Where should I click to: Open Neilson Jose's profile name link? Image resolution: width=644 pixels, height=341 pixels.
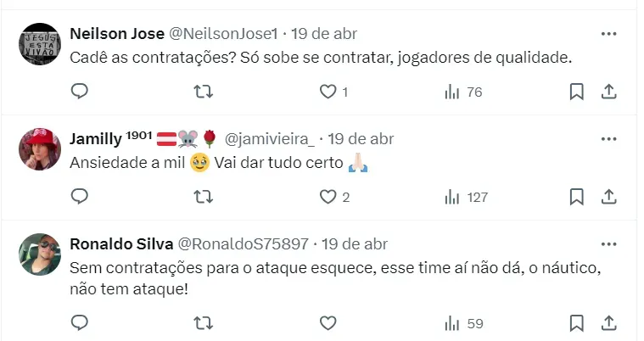(x=115, y=34)
